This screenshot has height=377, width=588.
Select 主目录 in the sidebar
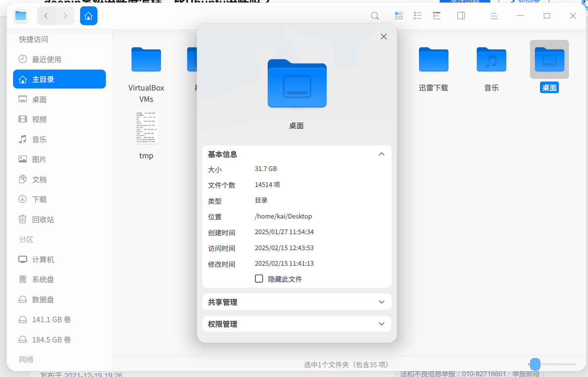(59, 79)
